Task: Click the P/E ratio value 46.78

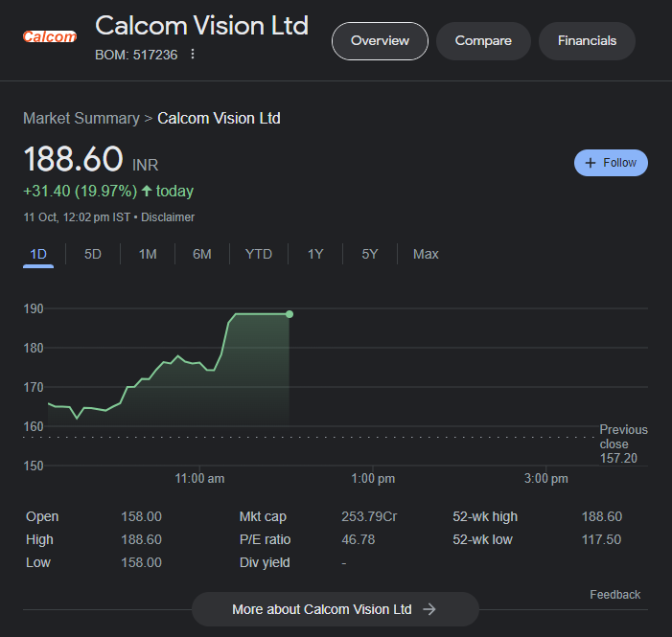Action: pos(359,539)
